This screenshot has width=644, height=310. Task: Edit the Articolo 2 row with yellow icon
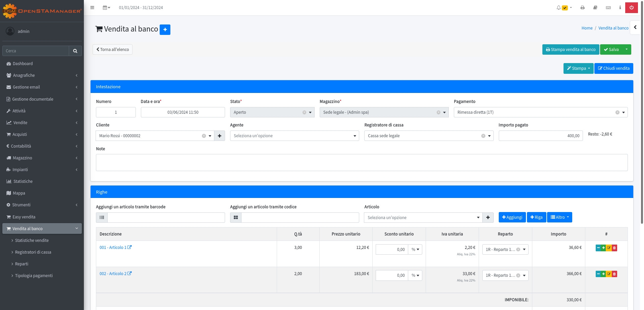pos(609,274)
